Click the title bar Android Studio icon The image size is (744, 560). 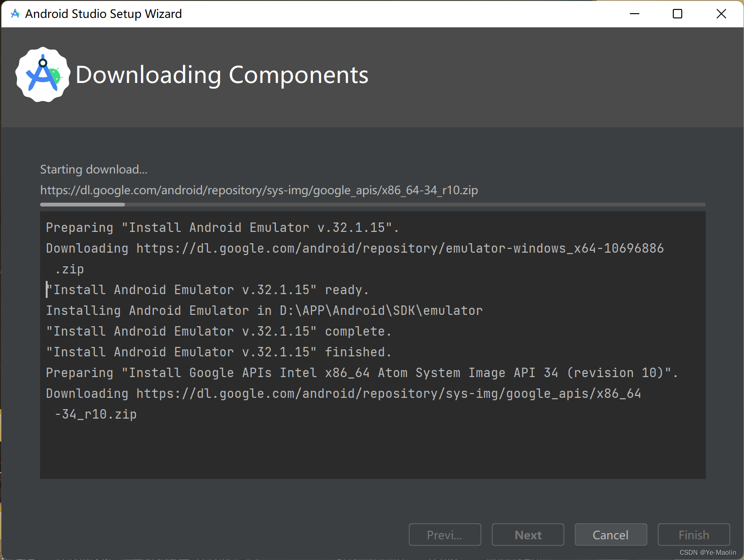coord(15,14)
